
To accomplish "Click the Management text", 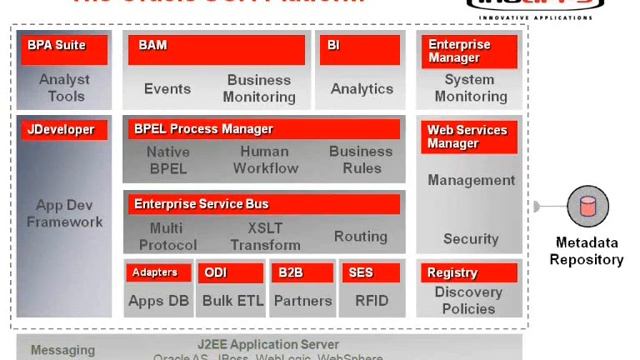I will pos(471,180).
